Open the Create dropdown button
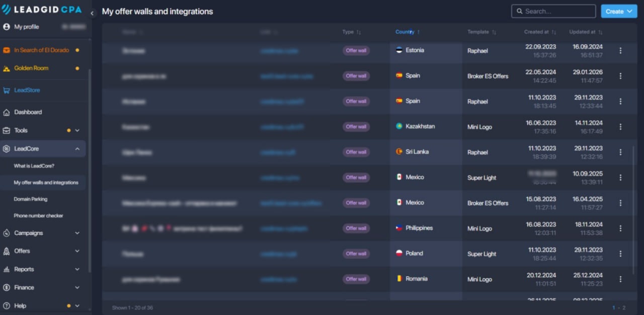Viewport: 644px width, 315px height. click(619, 11)
